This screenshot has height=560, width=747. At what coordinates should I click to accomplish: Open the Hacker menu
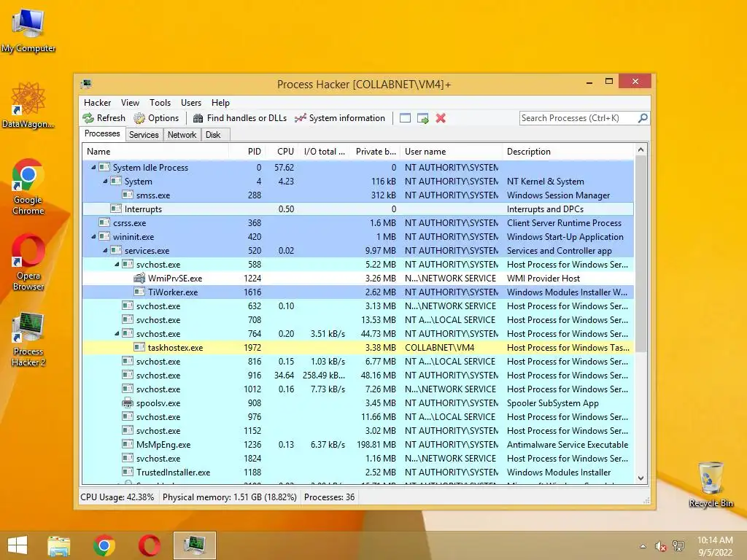tap(97, 103)
